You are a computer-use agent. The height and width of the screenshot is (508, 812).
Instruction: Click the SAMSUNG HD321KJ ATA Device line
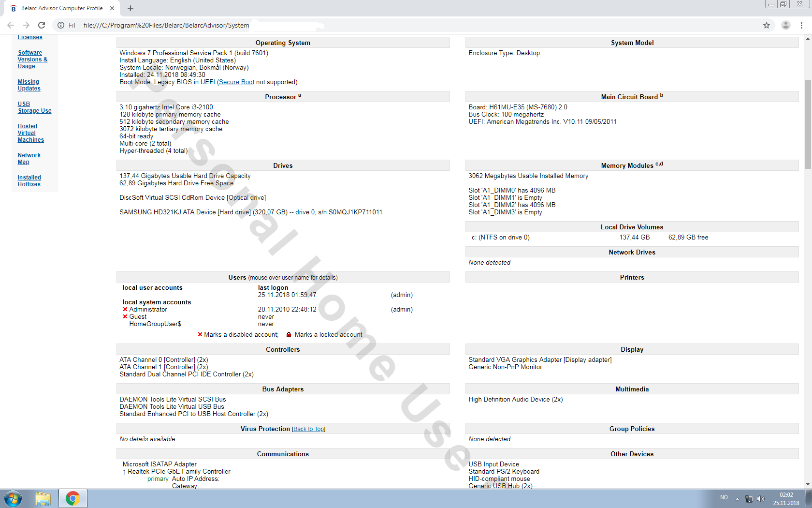tap(251, 212)
